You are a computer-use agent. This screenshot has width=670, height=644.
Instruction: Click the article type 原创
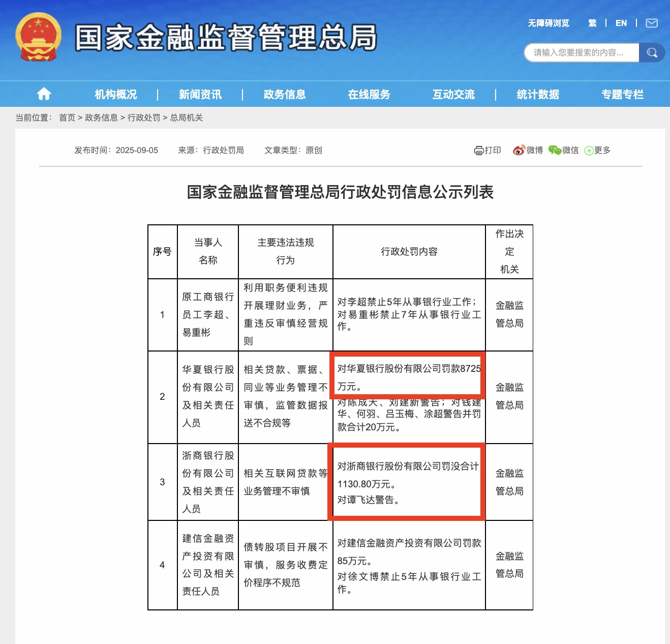(x=314, y=150)
